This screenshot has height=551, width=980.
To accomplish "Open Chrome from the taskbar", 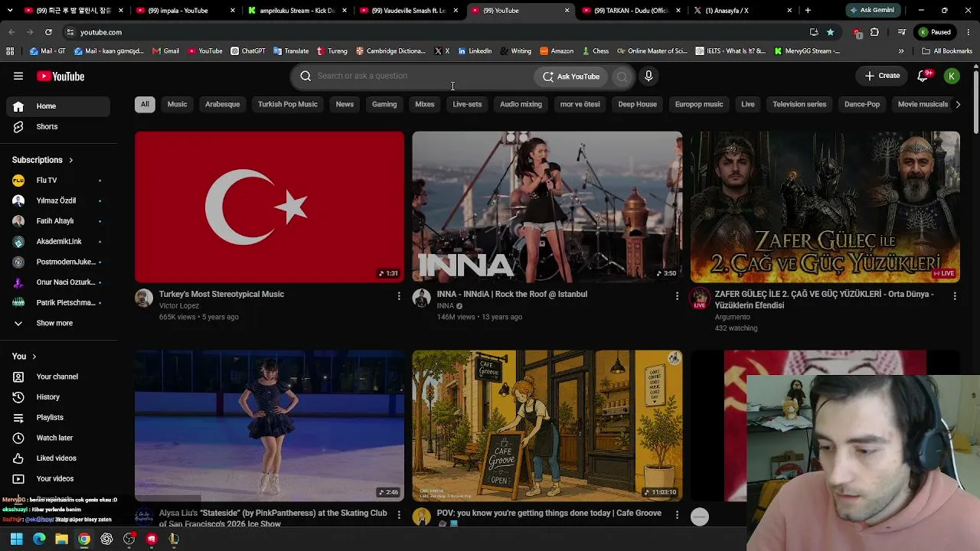I will [x=84, y=539].
